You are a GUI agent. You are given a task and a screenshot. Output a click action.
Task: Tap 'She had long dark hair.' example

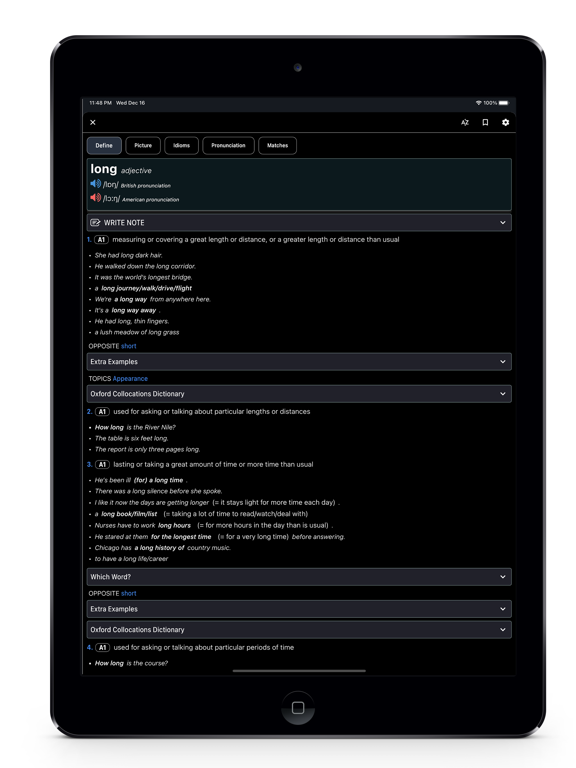pos(128,255)
